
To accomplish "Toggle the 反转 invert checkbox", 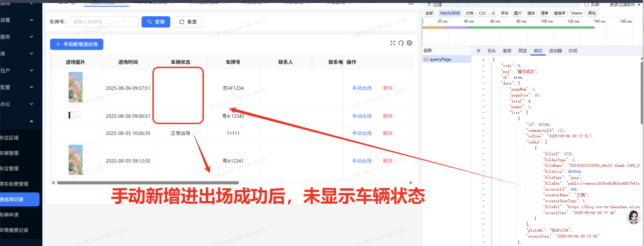I will point(586,4).
